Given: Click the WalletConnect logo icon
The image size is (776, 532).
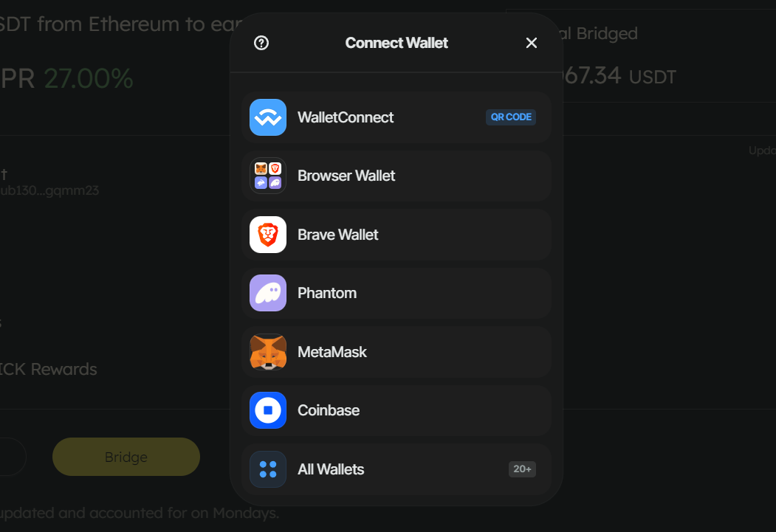Looking at the screenshot, I should coord(268,117).
